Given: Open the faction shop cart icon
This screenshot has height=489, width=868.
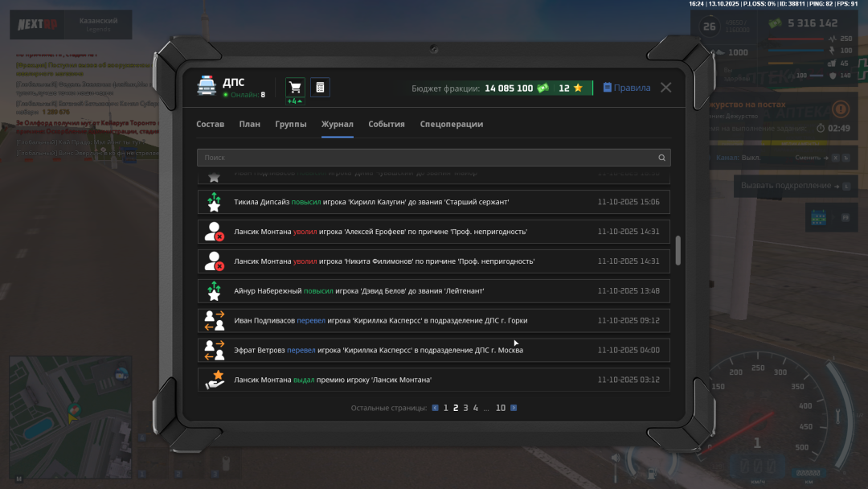Looking at the screenshot, I should click(x=295, y=87).
